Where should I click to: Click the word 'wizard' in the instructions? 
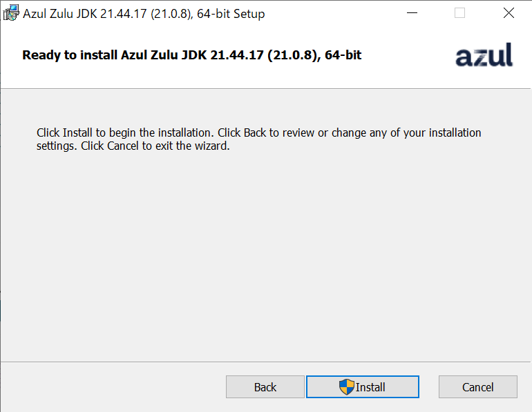click(x=211, y=146)
